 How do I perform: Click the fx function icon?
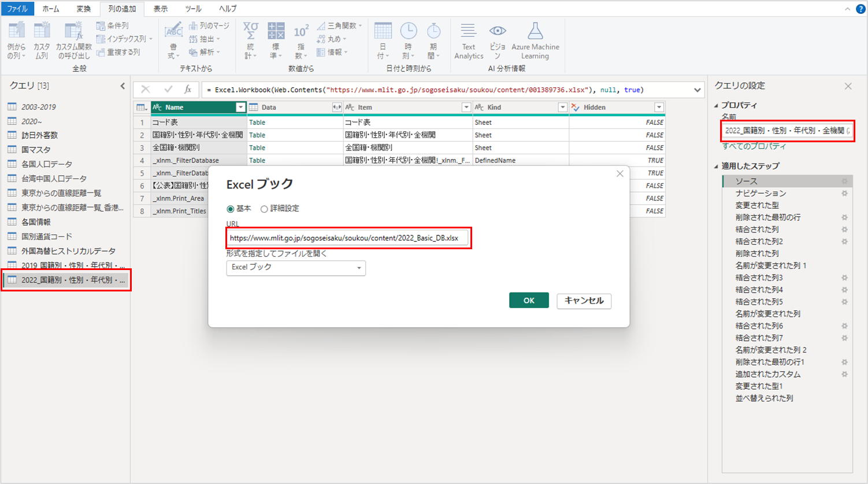(188, 90)
